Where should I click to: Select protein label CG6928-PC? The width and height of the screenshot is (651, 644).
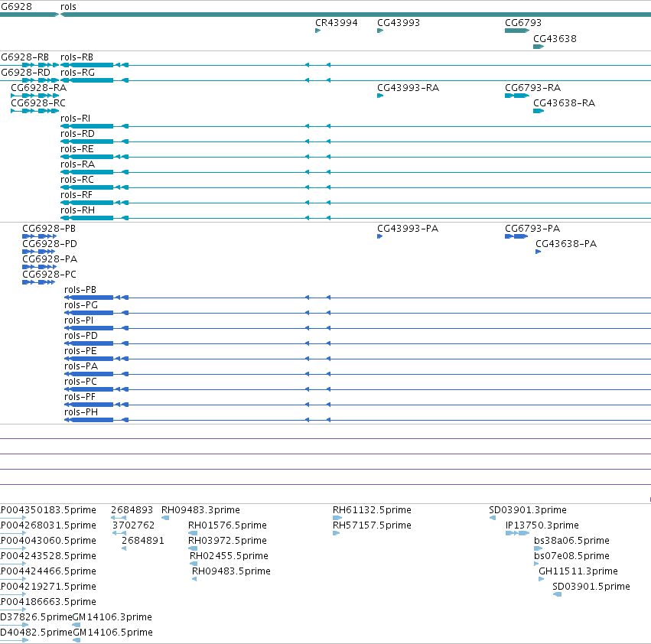[50, 275]
